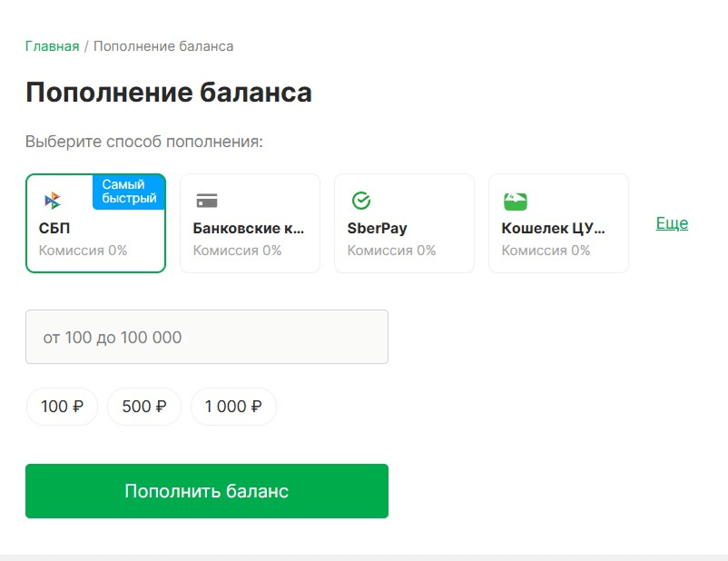Select the 100 ₽ preset amount chip
This screenshot has height=561, width=728.
pos(61,406)
